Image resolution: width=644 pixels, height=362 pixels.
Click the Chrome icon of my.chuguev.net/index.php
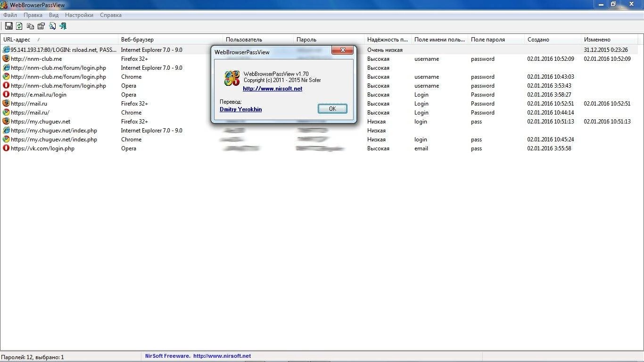click(x=6, y=139)
